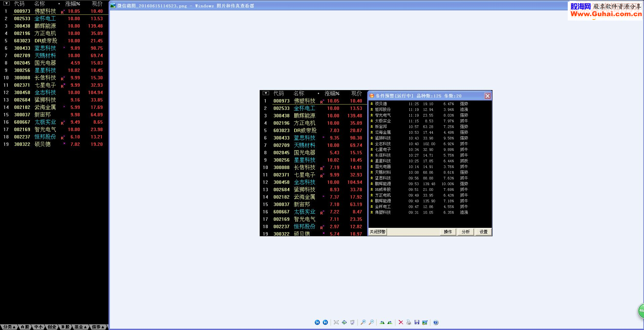This screenshot has height=330, width=644.
Task: Select stock row 300088 长信科技
Action: [x=54, y=78]
